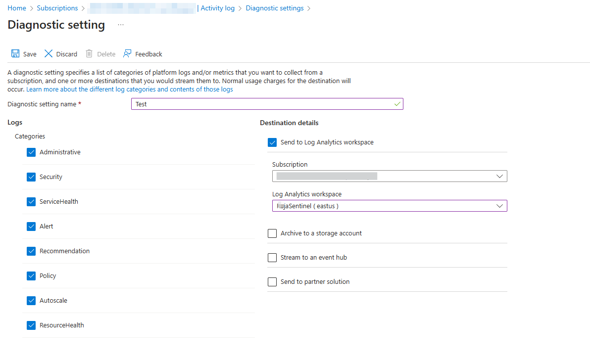Viewport: 590px width, 364px height.
Task: Enable Stream to an event hub
Action: (x=272, y=258)
